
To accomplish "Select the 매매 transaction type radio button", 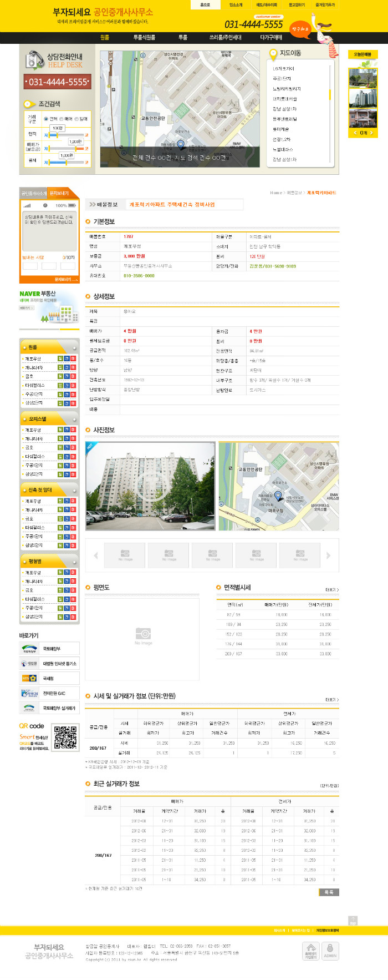I will (x=62, y=119).
